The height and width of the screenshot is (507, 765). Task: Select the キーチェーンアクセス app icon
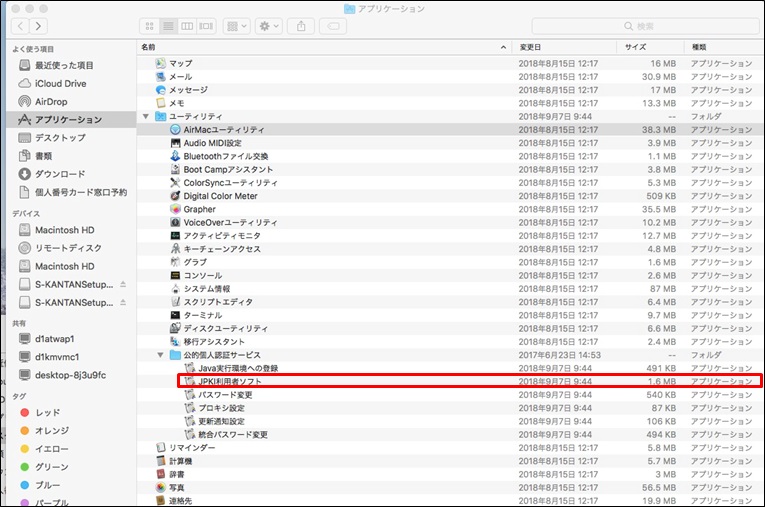pyautogui.click(x=175, y=249)
